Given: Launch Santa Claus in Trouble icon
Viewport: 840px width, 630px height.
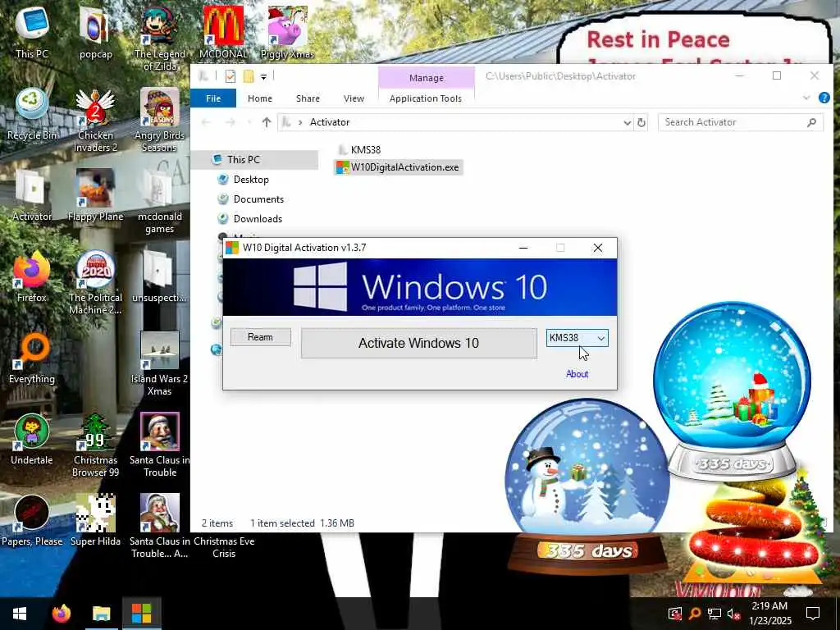Looking at the screenshot, I should click(159, 445).
